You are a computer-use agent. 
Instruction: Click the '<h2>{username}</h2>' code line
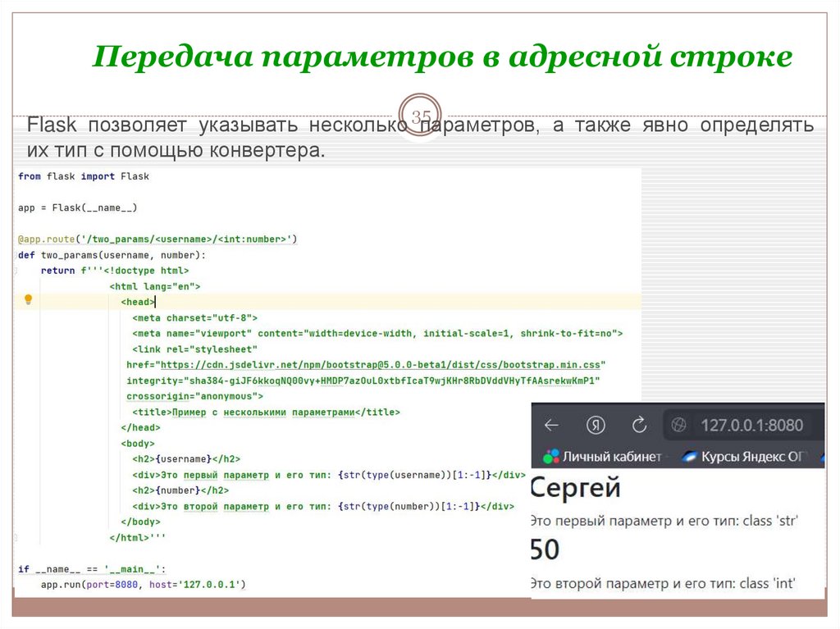[x=186, y=459]
